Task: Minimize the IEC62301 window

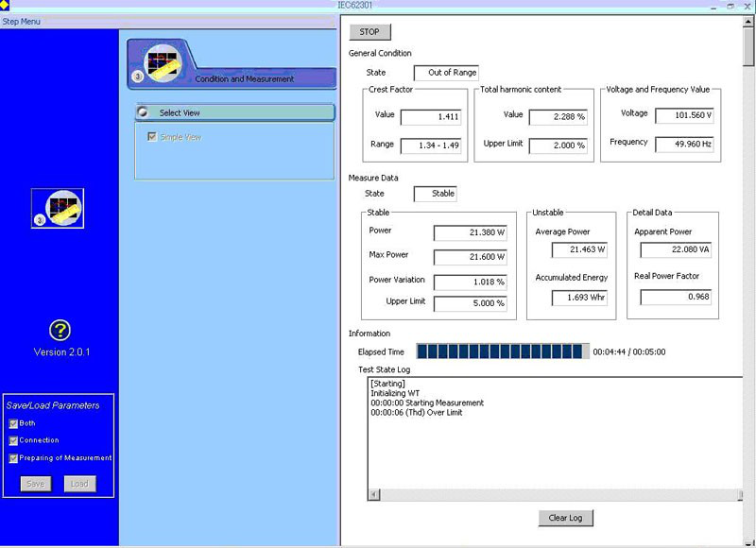Action: (x=714, y=6)
